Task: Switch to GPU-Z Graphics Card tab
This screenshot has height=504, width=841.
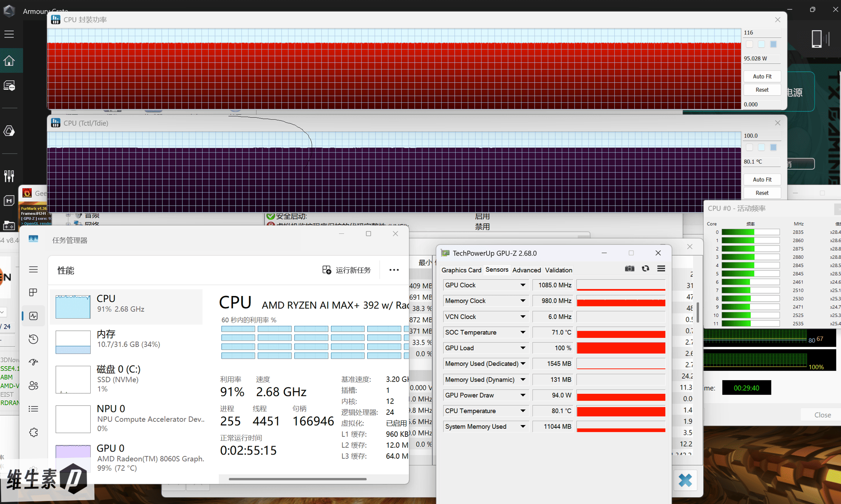Action: tap(461, 270)
